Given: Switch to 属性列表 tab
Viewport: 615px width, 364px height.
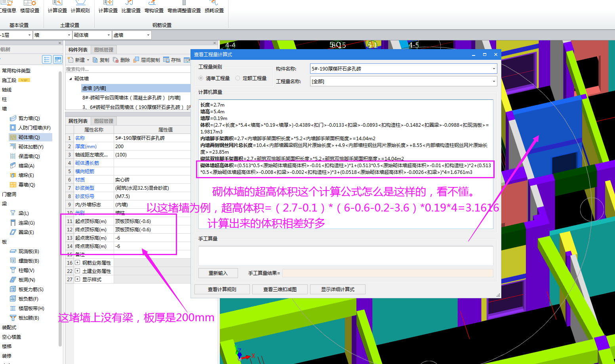Looking at the screenshot, I should point(78,121).
